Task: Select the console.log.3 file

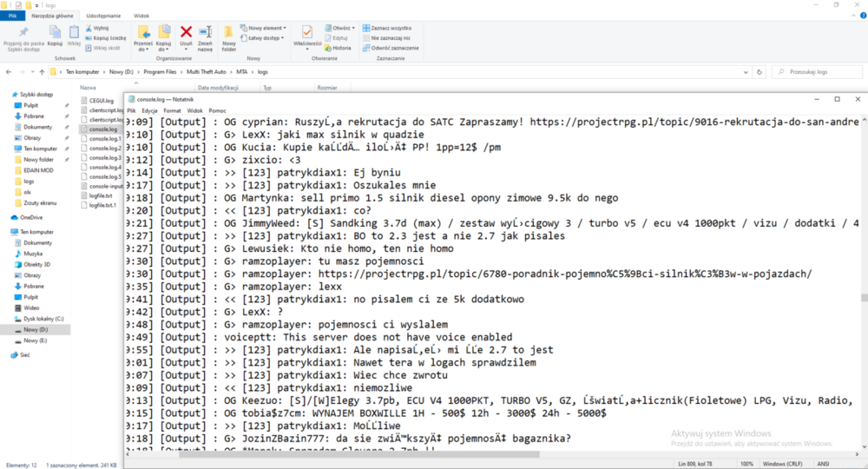Action: 102,158
